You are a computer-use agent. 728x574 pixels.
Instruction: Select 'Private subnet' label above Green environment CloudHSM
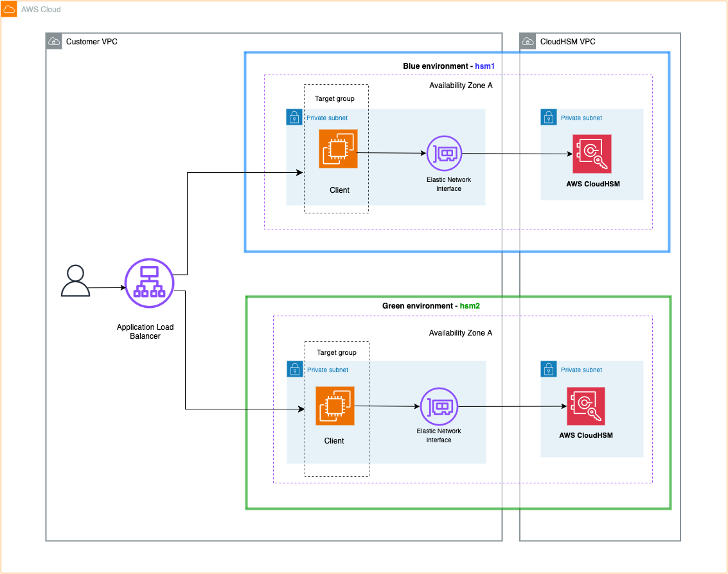tap(582, 370)
